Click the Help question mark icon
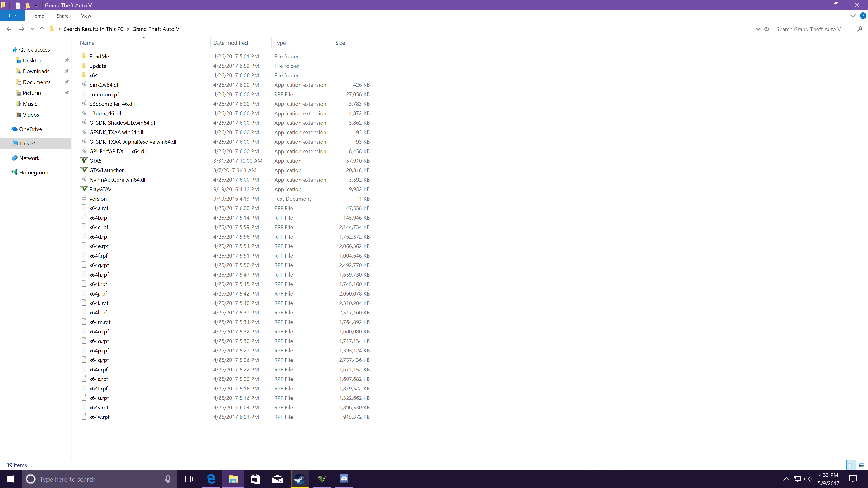 point(863,16)
